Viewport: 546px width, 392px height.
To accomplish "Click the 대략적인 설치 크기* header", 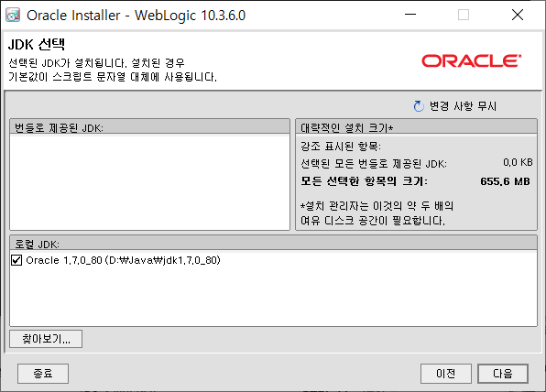I will pyautogui.click(x=416, y=127).
